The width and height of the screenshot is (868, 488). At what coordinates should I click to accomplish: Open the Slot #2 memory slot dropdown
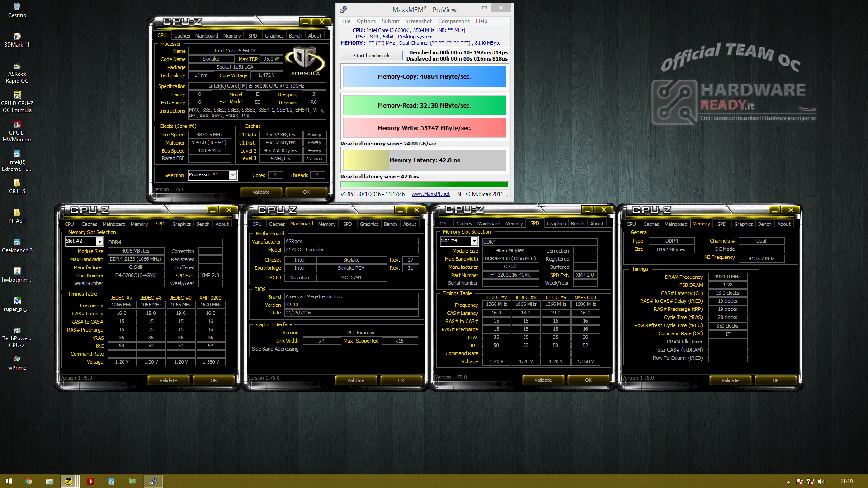point(99,241)
